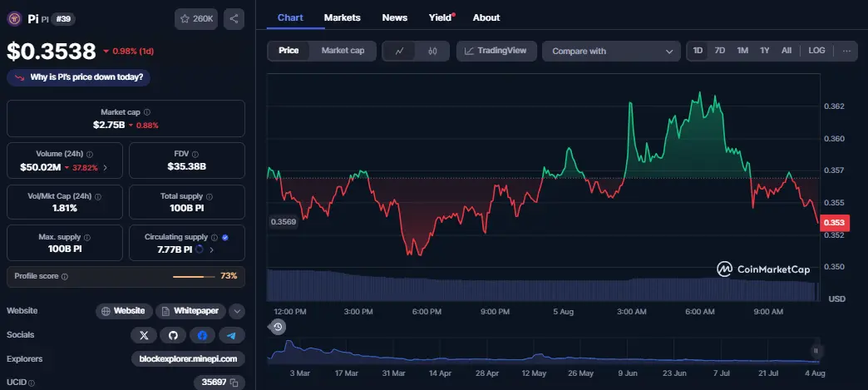Switch to the Yield tab
The height and width of the screenshot is (390, 868).
441,17
